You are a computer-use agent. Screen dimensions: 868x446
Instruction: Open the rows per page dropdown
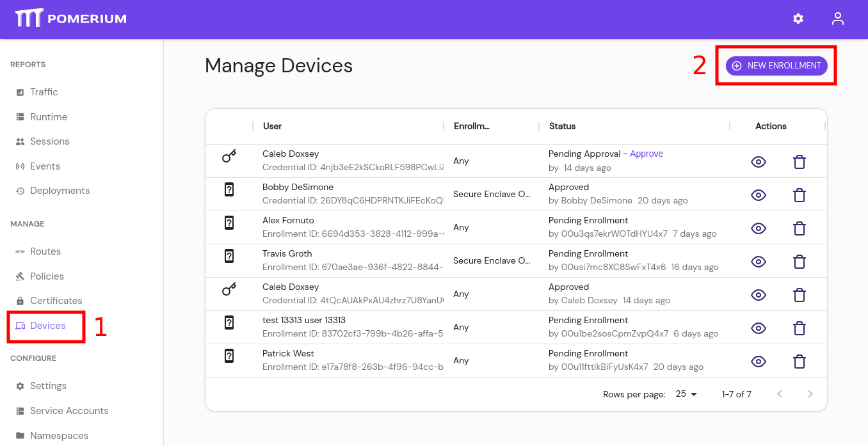(684, 394)
